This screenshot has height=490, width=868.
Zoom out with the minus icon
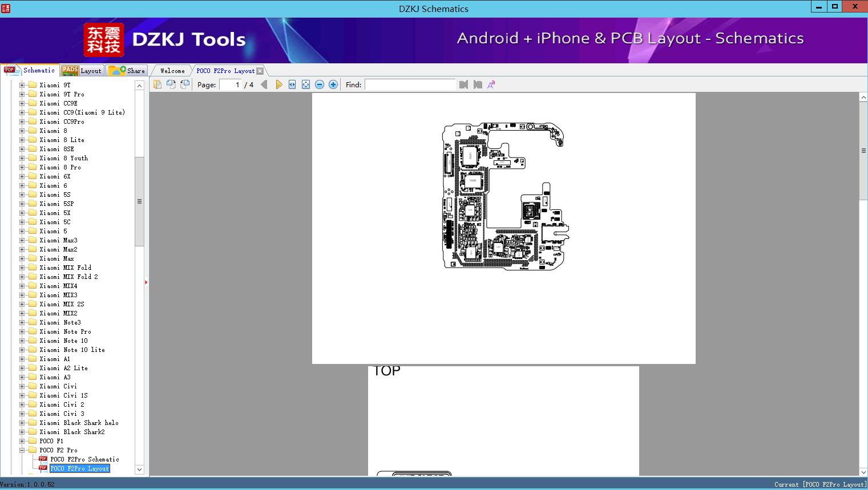pos(320,84)
